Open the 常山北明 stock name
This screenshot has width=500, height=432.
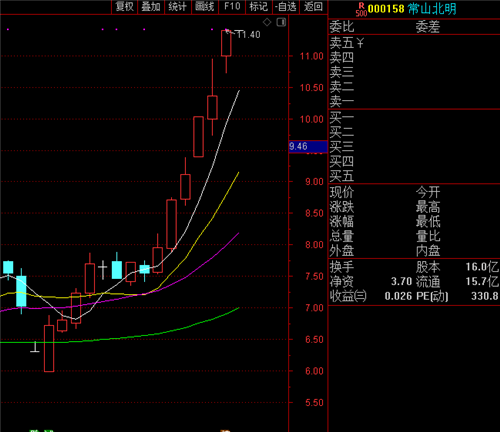(x=432, y=9)
